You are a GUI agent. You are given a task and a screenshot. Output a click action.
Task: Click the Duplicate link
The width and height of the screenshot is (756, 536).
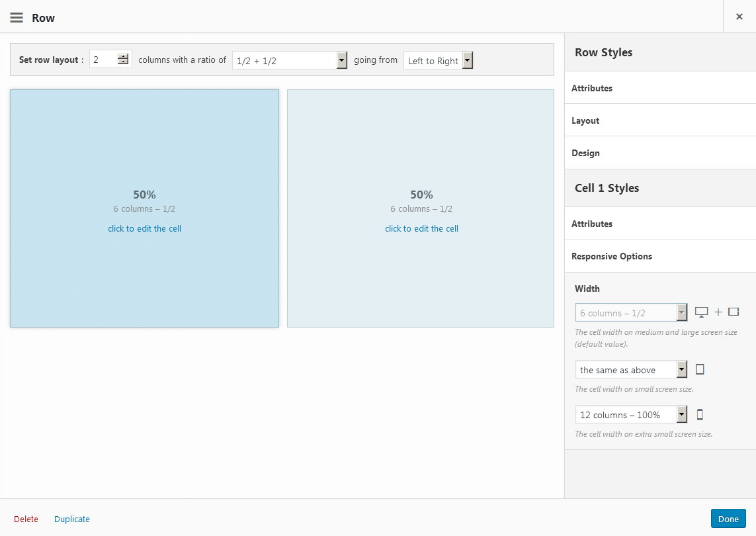[72, 519]
